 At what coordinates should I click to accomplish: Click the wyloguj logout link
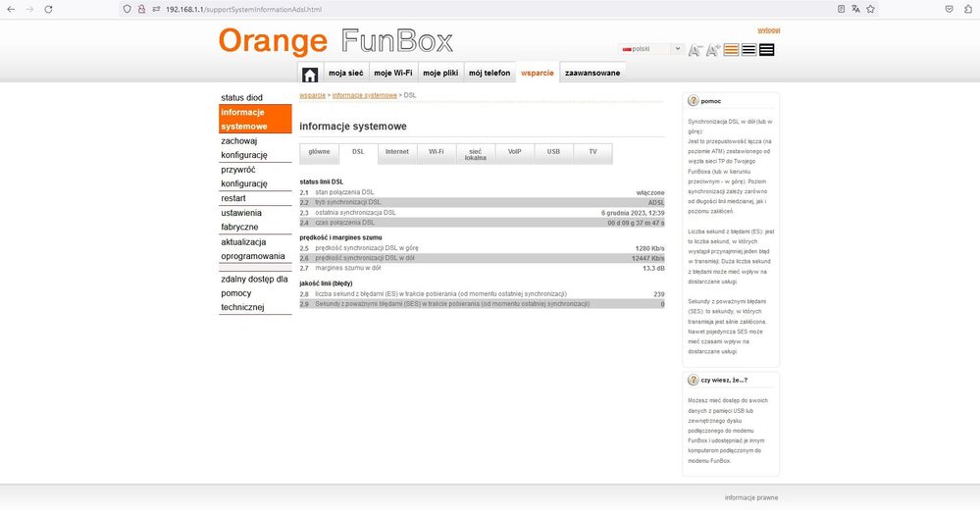tap(768, 30)
